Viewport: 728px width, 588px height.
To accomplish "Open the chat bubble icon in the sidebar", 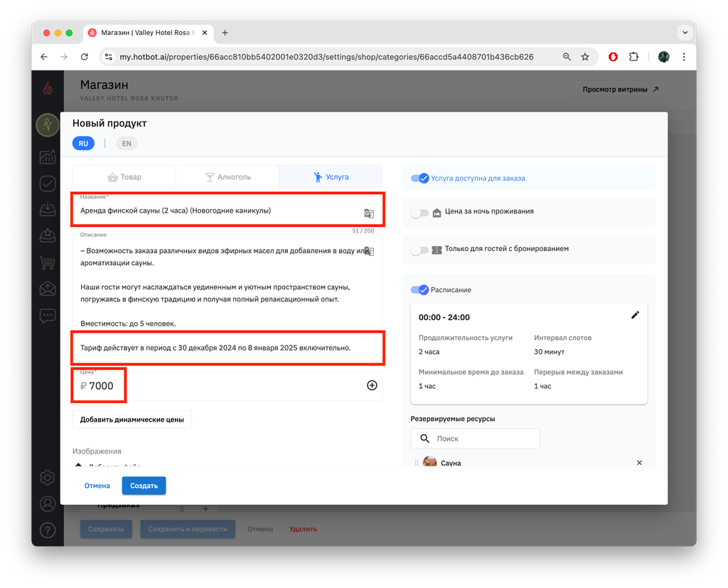I will click(x=48, y=316).
